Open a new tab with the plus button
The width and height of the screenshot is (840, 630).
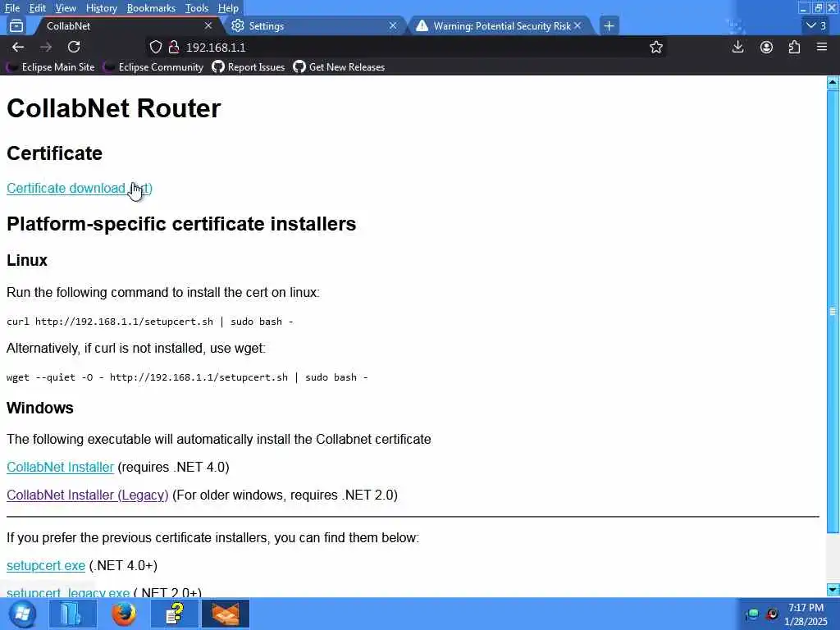[609, 25]
